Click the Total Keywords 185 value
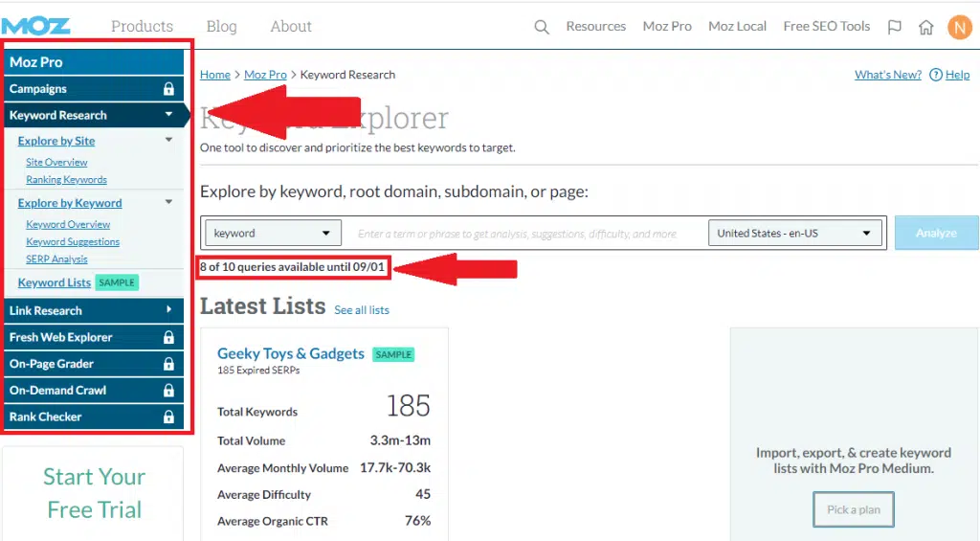The image size is (980, 541). click(x=408, y=406)
